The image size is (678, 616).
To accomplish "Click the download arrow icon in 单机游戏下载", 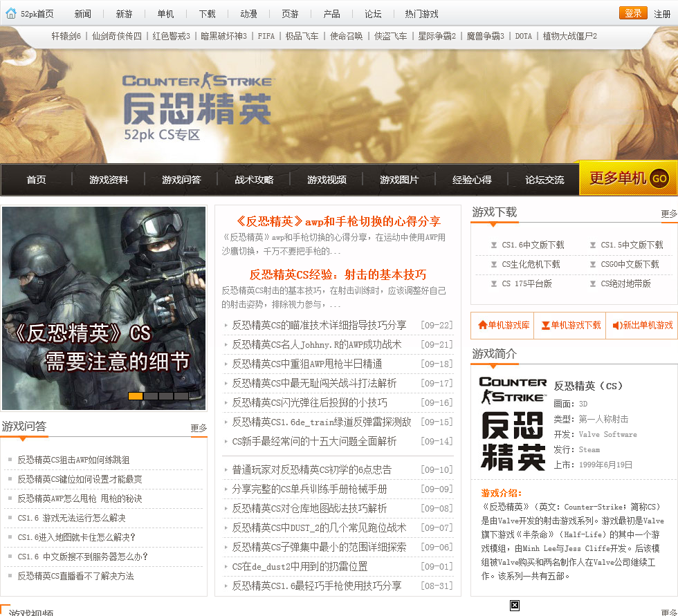I will coord(546,325).
